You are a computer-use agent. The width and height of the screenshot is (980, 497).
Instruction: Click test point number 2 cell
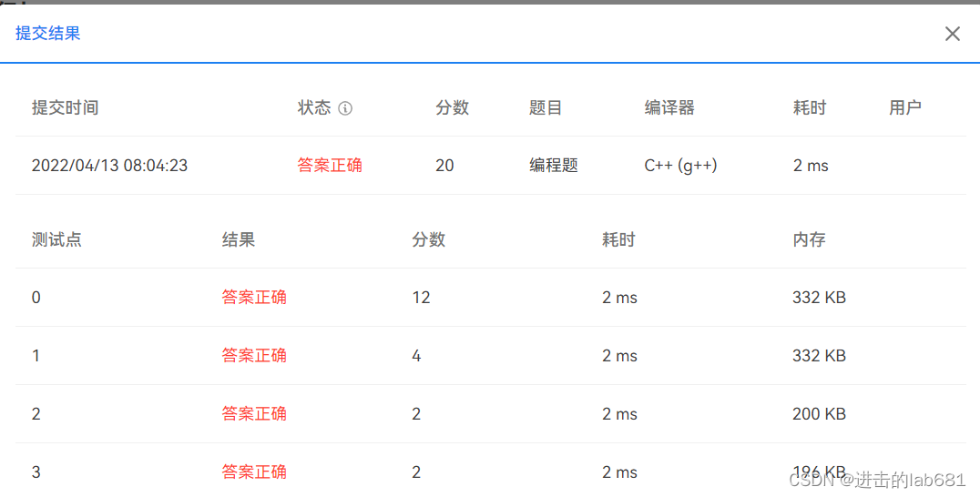pos(36,414)
